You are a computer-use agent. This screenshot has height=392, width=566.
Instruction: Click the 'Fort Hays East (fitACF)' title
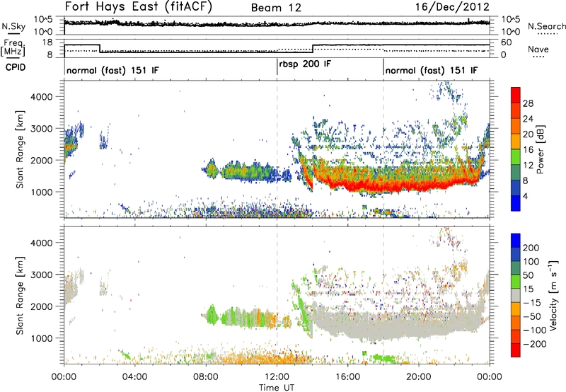pos(139,6)
